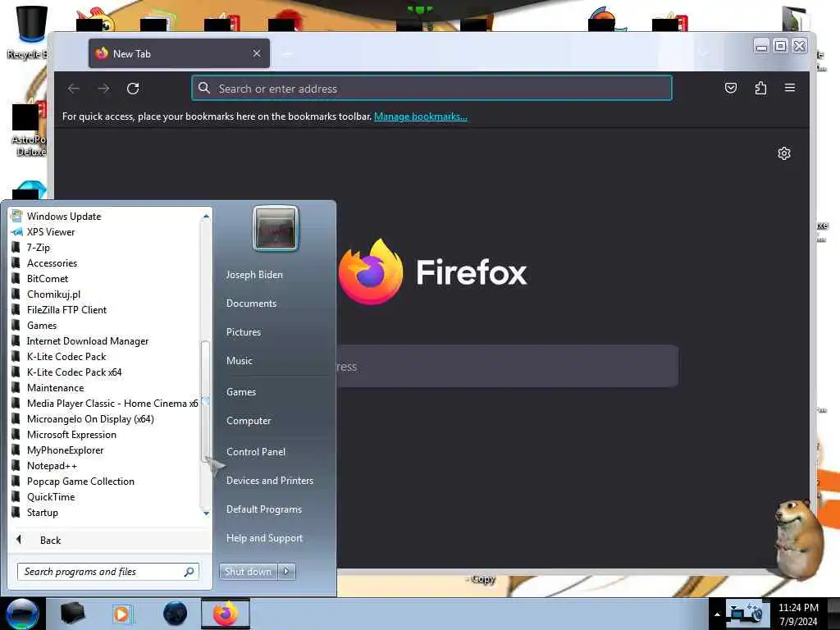This screenshot has width=840, height=630.
Task: Click the Firefox page search box
Action: [507, 367]
